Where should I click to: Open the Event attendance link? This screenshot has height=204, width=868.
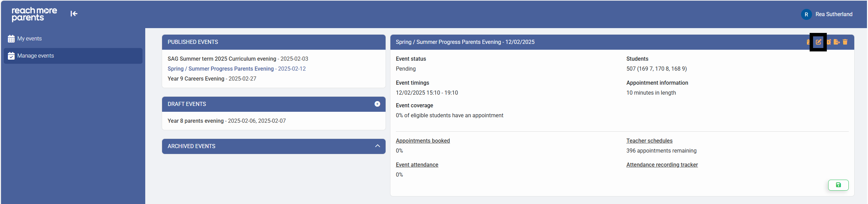[417, 165]
